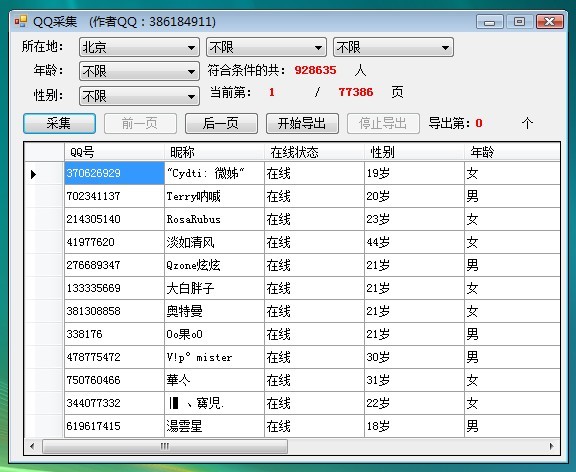The width and height of the screenshot is (576, 472).
Task: Click nickname 淡如清风 cell
Action: pyautogui.click(x=215, y=242)
